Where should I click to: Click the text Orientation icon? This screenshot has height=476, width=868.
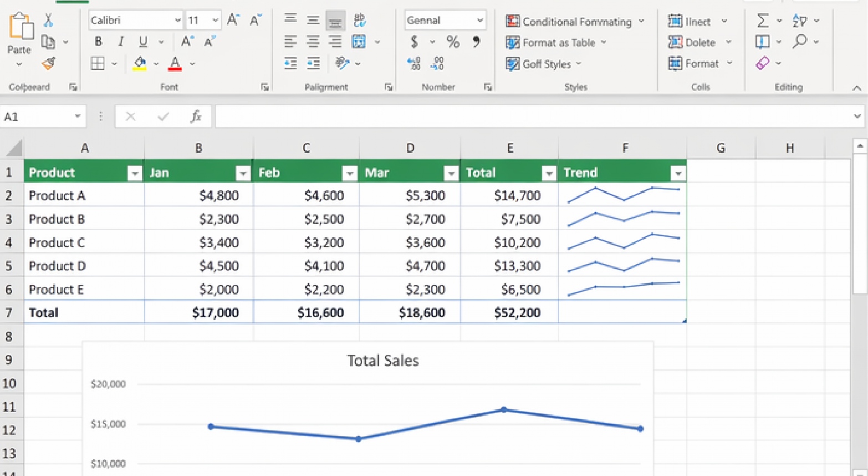342,63
